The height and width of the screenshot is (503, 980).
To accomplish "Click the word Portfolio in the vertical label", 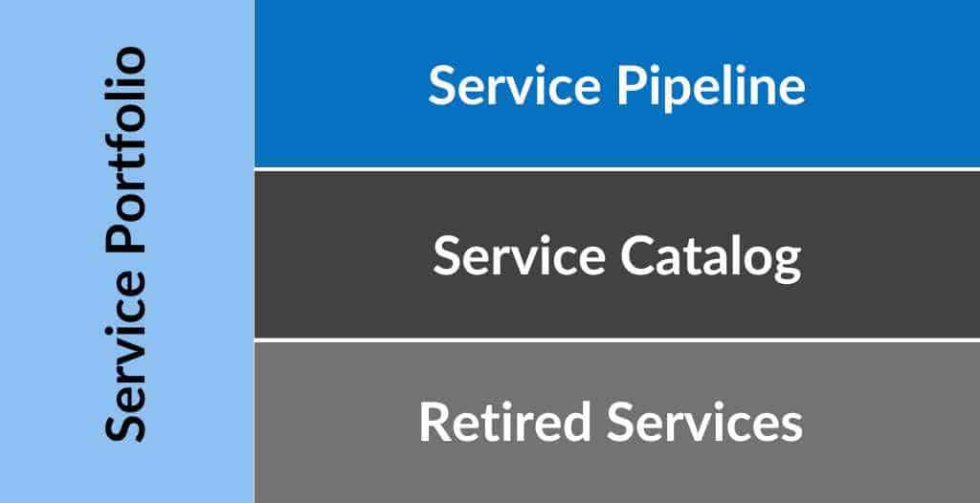I will pos(125,150).
